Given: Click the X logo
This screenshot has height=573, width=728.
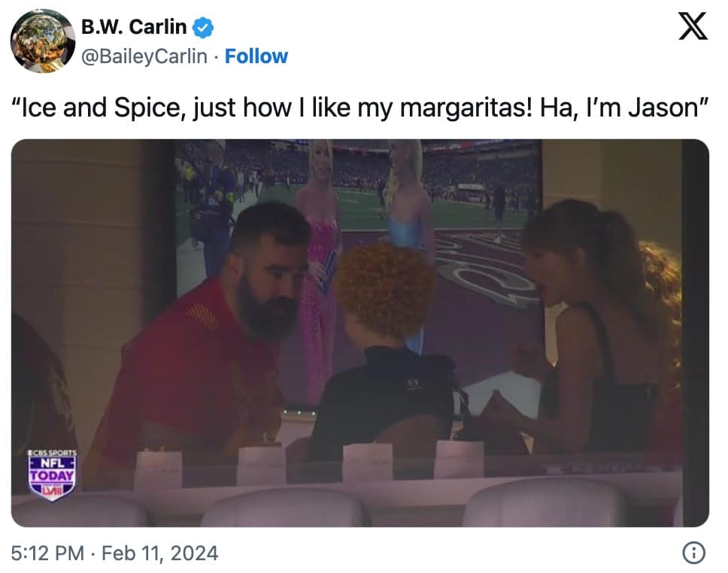Looking at the screenshot, I should [692, 27].
